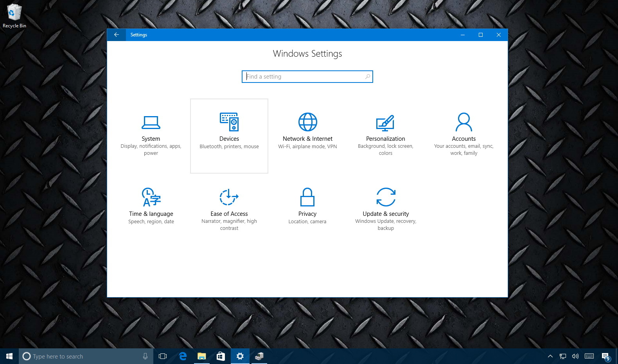Viewport: 618px width, 364px height.
Task: Click the 'Bluetooth, printers, mouse' description
Action: click(x=229, y=147)
